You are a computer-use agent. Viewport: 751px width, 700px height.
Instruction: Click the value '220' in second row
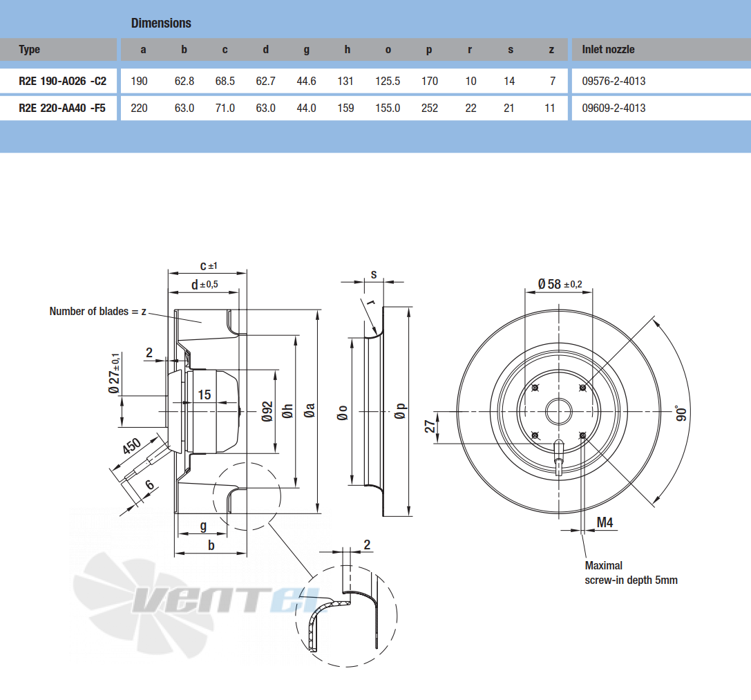139,108
